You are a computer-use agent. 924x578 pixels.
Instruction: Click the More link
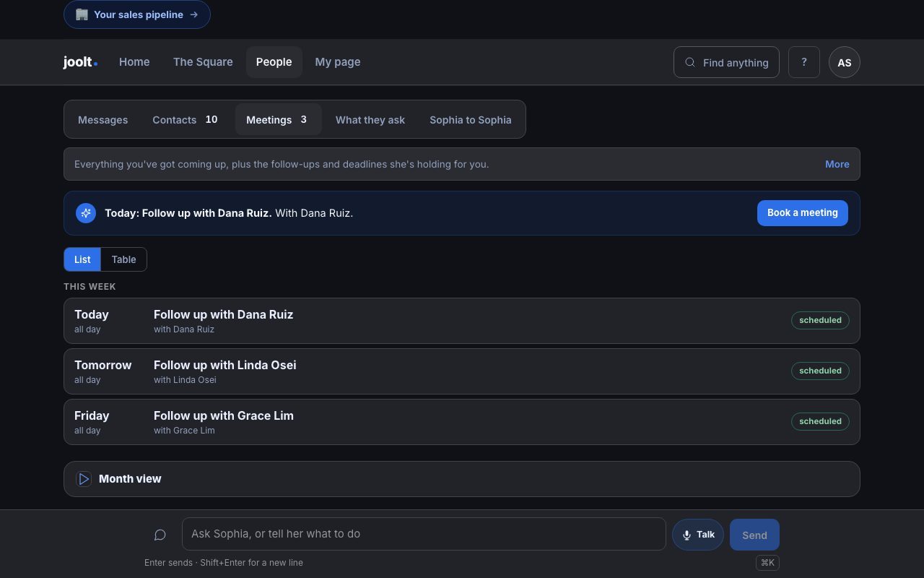pyautogui.click(x=837, y=164)
